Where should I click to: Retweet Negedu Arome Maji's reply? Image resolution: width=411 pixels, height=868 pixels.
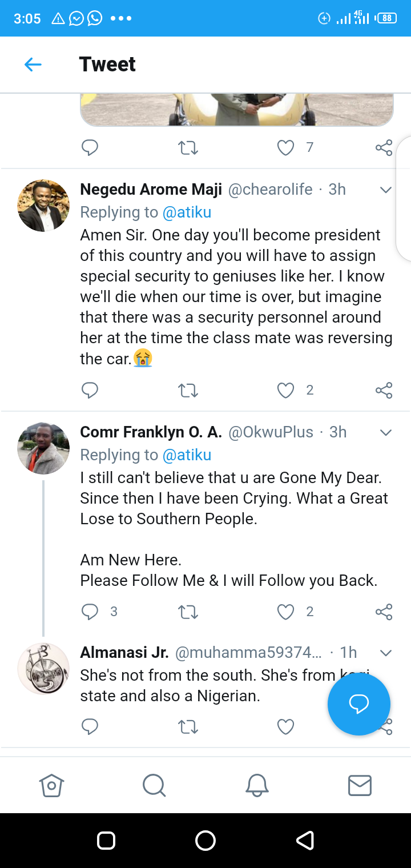188,391
